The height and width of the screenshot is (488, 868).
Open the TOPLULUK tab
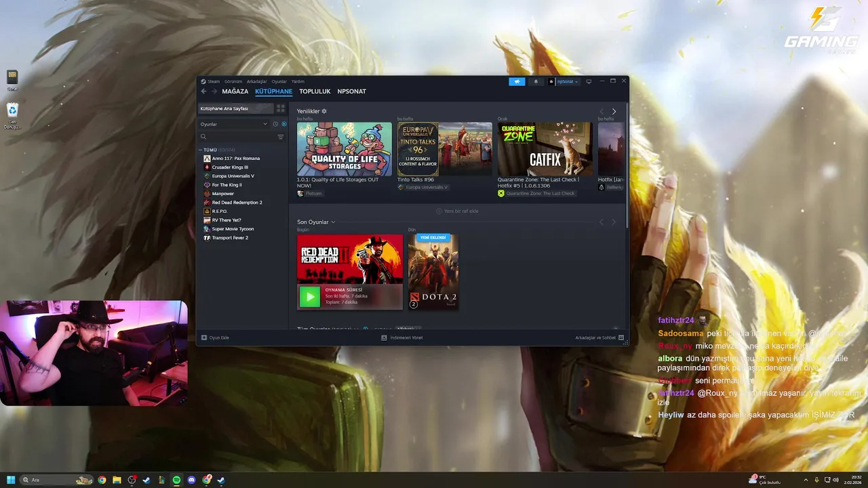point(315,91)
